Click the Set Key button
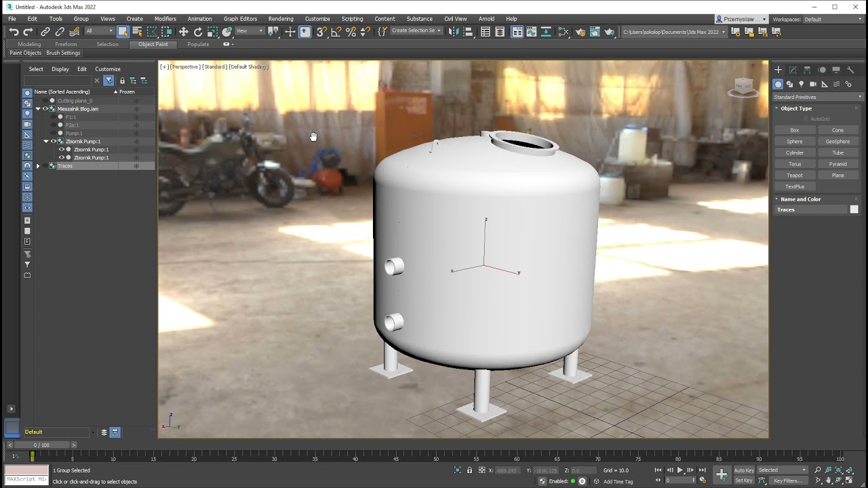 point(744,481)
